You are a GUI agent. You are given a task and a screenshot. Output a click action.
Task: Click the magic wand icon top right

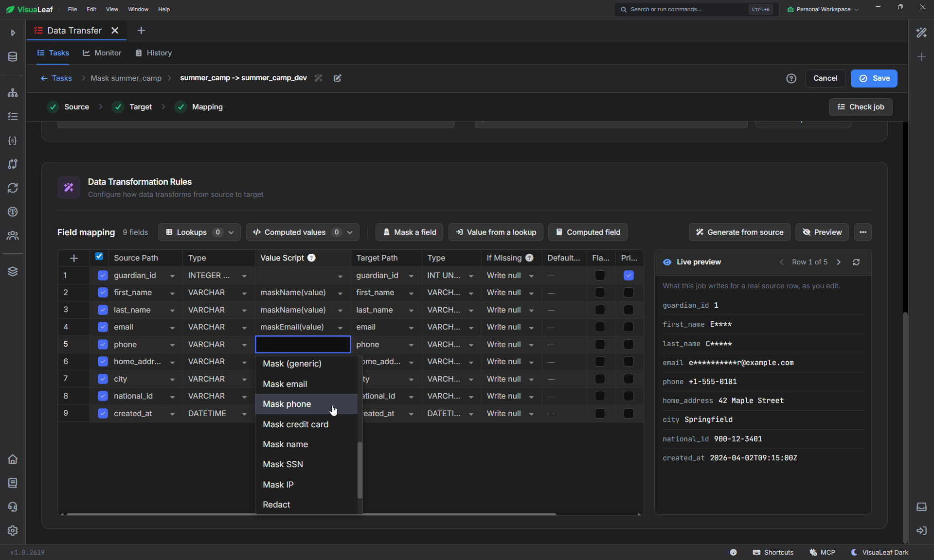pyautogui.click(x=921, y=33)
